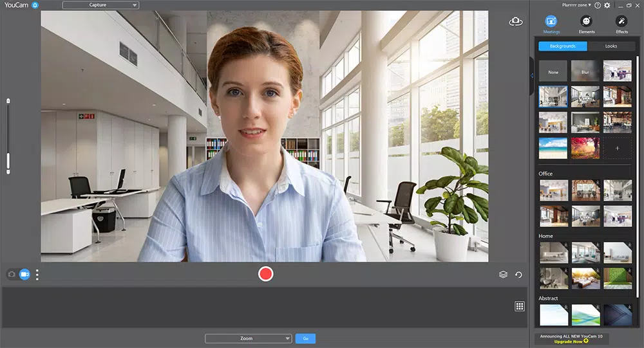Open the three-dots capture options
Screen dimensions: 644x348
37,275
